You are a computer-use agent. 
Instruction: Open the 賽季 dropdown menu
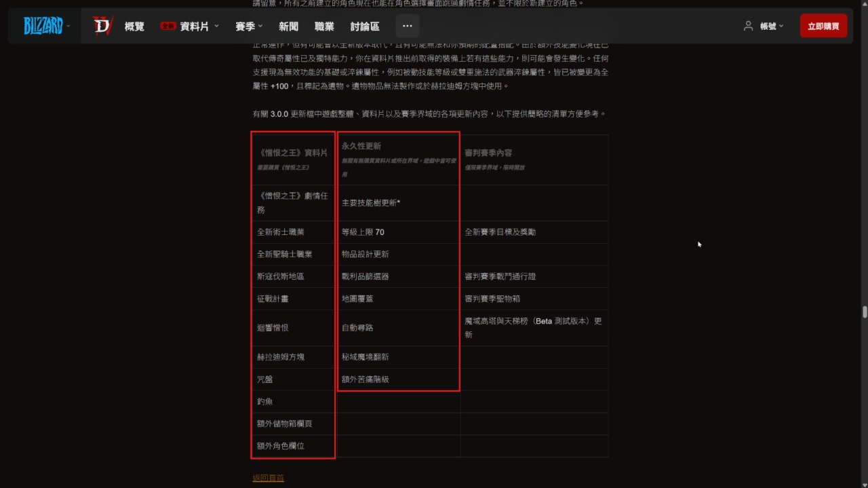coord(249,26)
